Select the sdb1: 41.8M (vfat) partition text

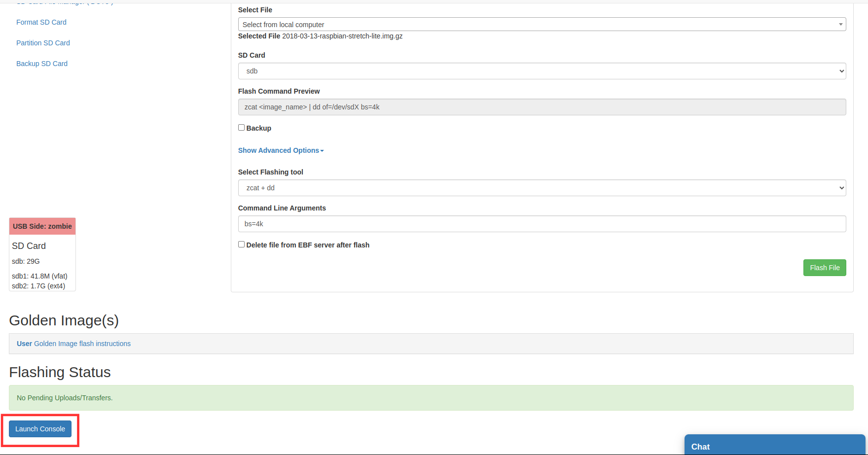(39, 276)
